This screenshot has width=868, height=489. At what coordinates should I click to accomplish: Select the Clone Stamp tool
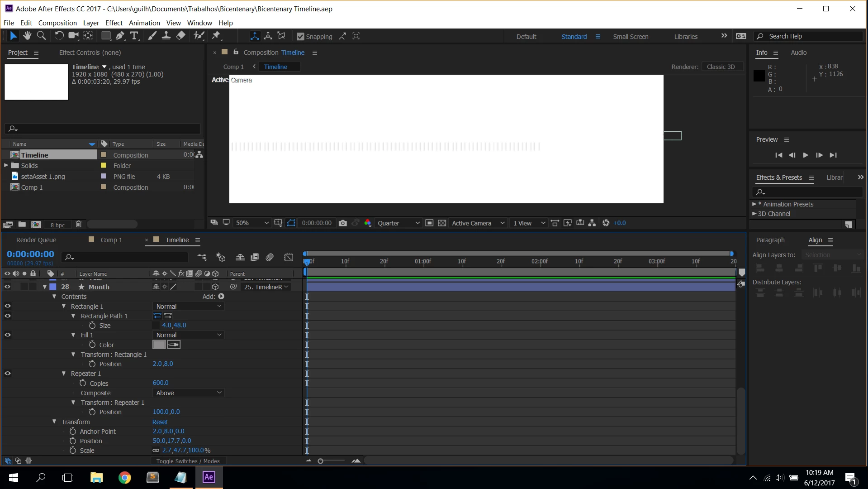pyautogui.click(x=166, y=36)
